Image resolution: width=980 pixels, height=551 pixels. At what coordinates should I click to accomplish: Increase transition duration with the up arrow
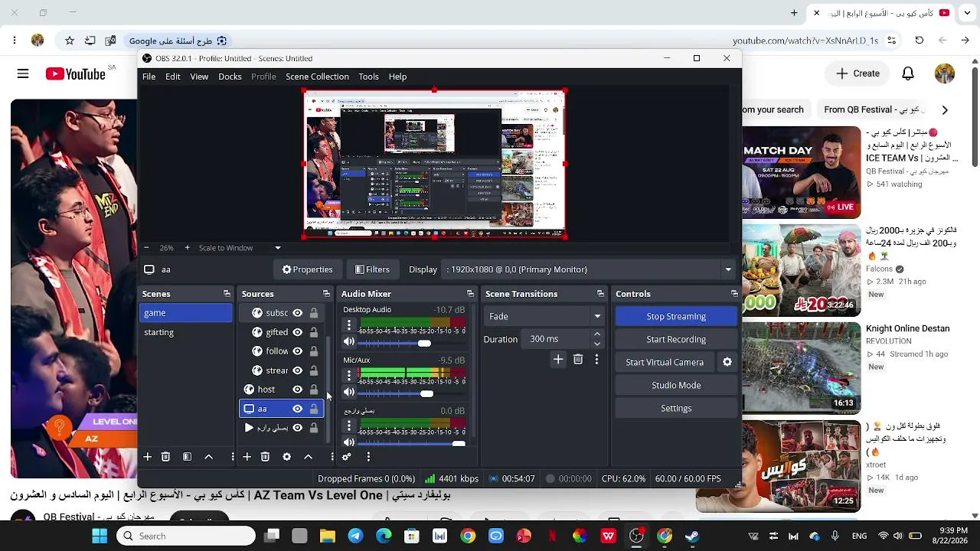[x=597, y=334]
